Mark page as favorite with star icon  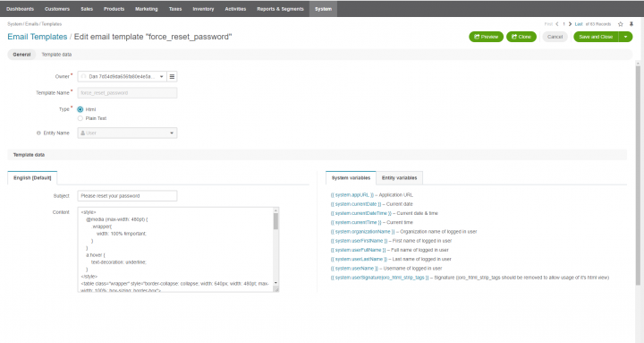coord(621,24)
